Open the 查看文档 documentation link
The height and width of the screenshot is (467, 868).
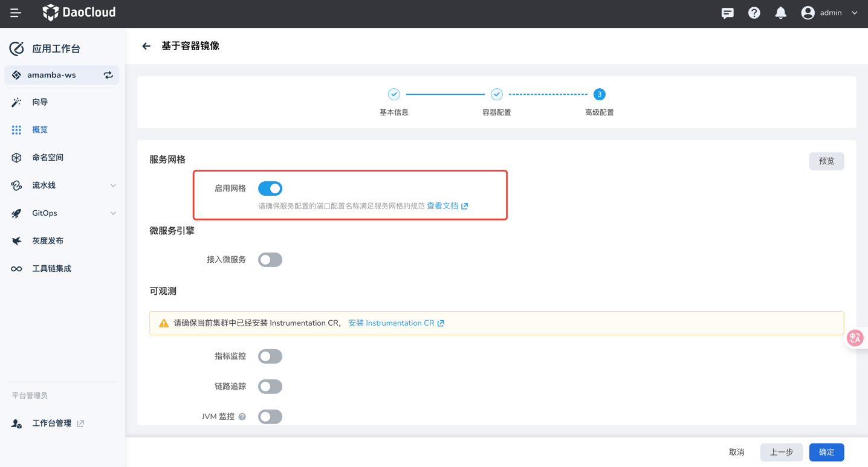(x=444, y=205)
